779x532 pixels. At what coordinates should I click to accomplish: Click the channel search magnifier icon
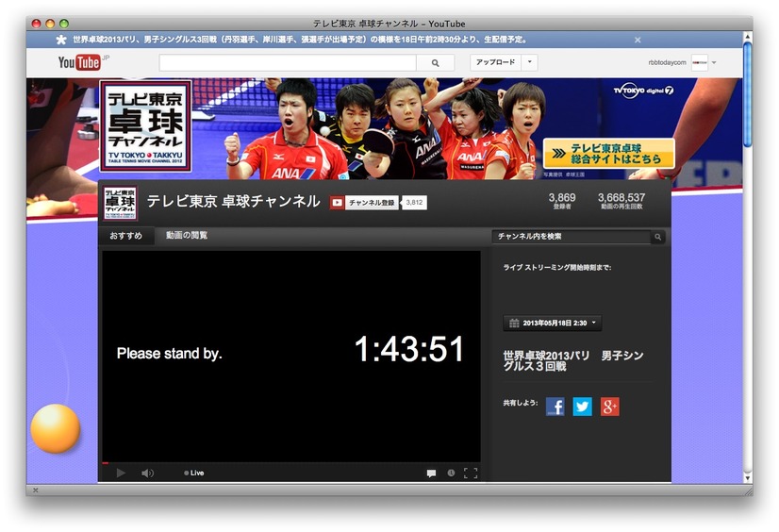click(x=657, y=237)
